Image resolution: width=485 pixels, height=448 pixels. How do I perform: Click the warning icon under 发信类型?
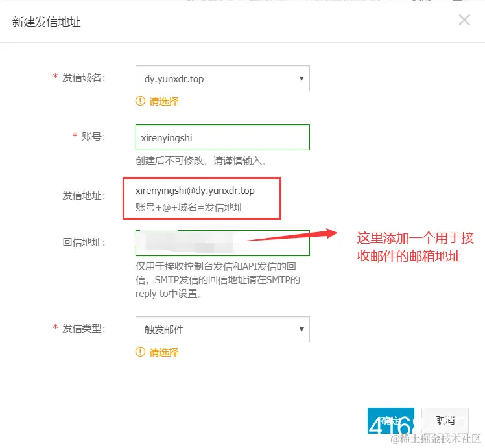tap(141, 352)
